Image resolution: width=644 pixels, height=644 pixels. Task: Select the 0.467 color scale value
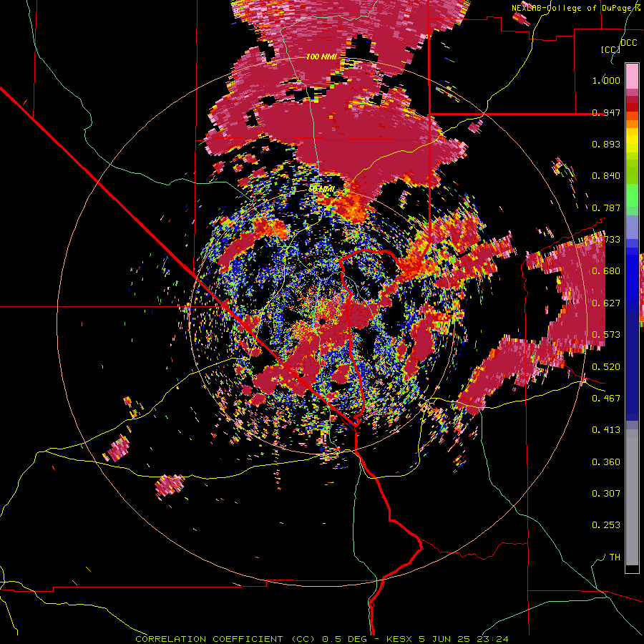606,398
